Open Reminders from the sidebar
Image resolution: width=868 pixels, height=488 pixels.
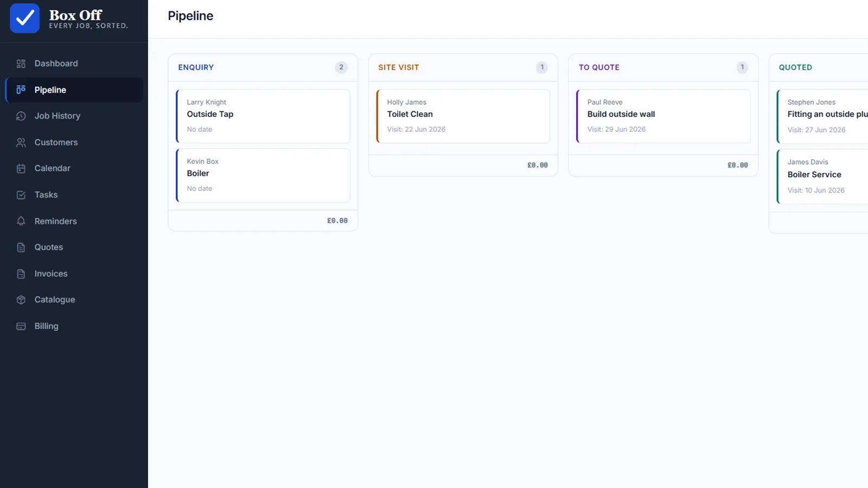74,221
